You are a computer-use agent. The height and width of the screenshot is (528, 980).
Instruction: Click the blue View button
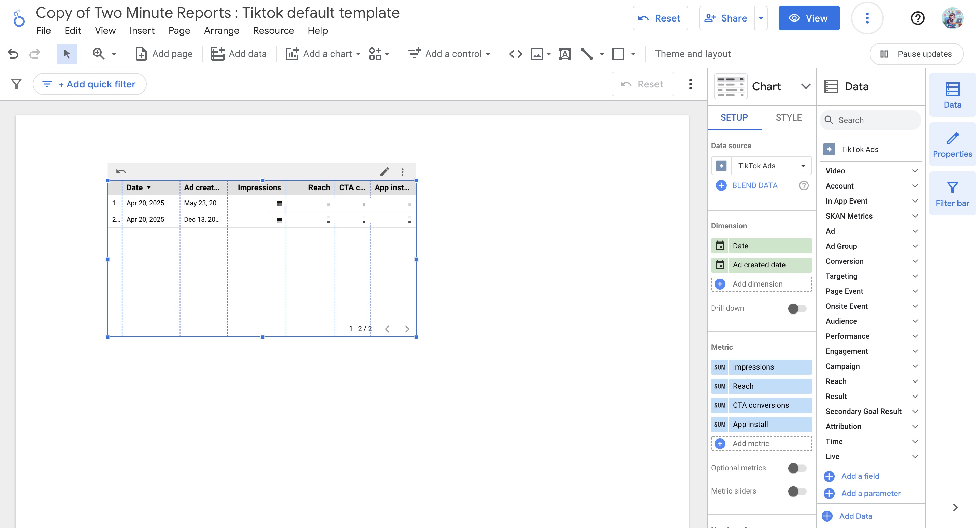click(x=809, y=18)
